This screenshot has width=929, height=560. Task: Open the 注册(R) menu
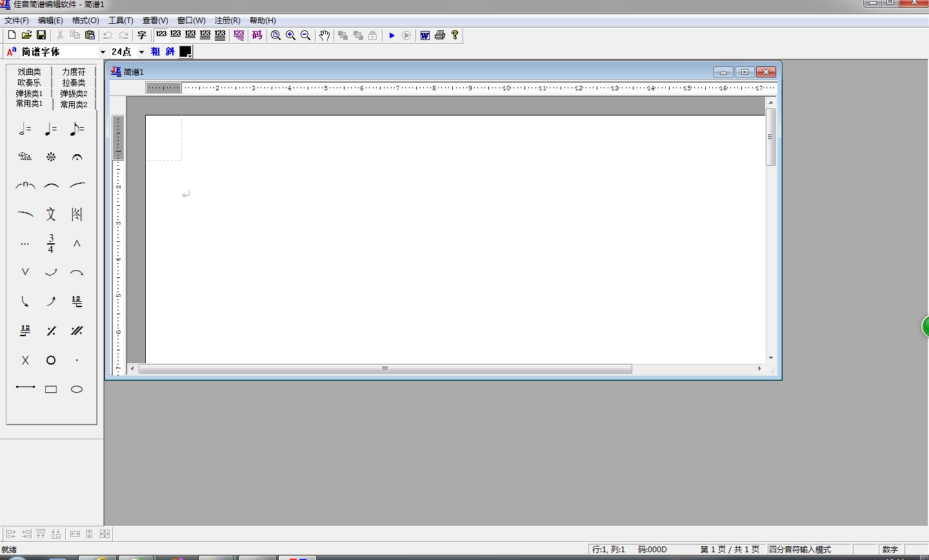pos(228,21)
